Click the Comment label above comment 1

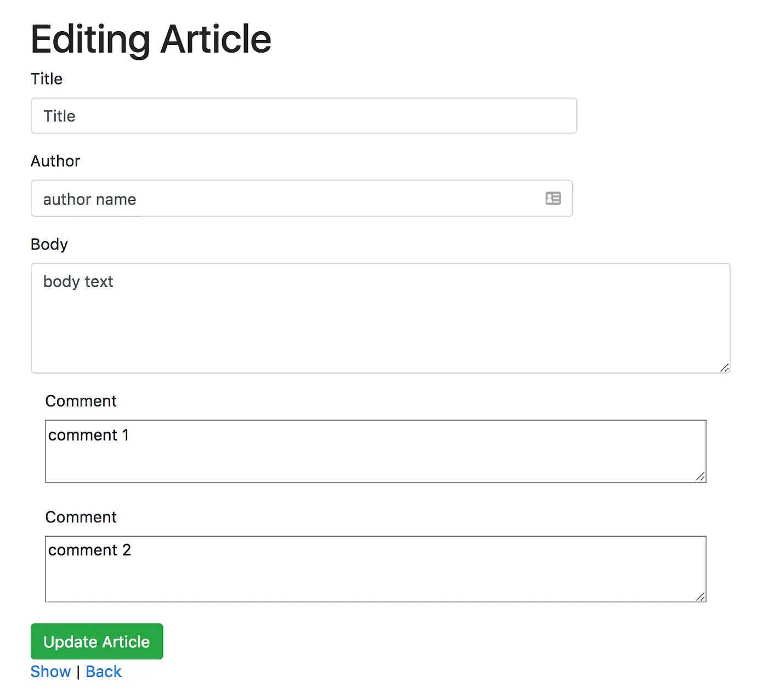tap(81, 401)
